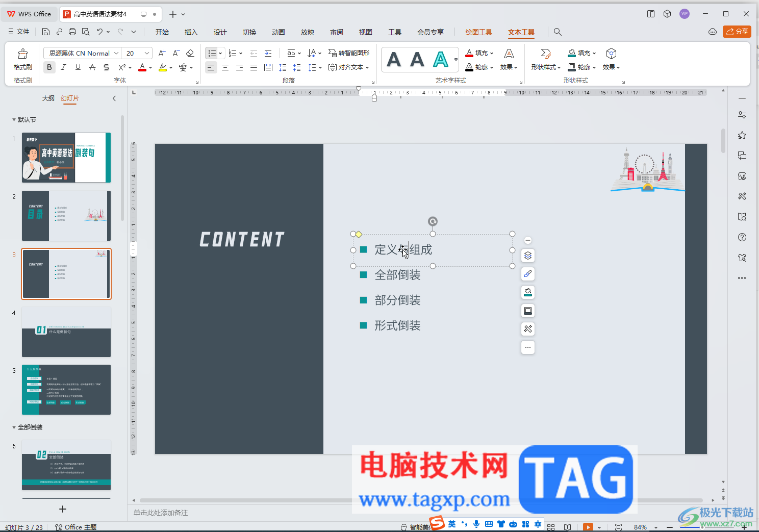759x532 pixels.
Task: Click the rotate handle above text box
Action: (x=433, y=221)
